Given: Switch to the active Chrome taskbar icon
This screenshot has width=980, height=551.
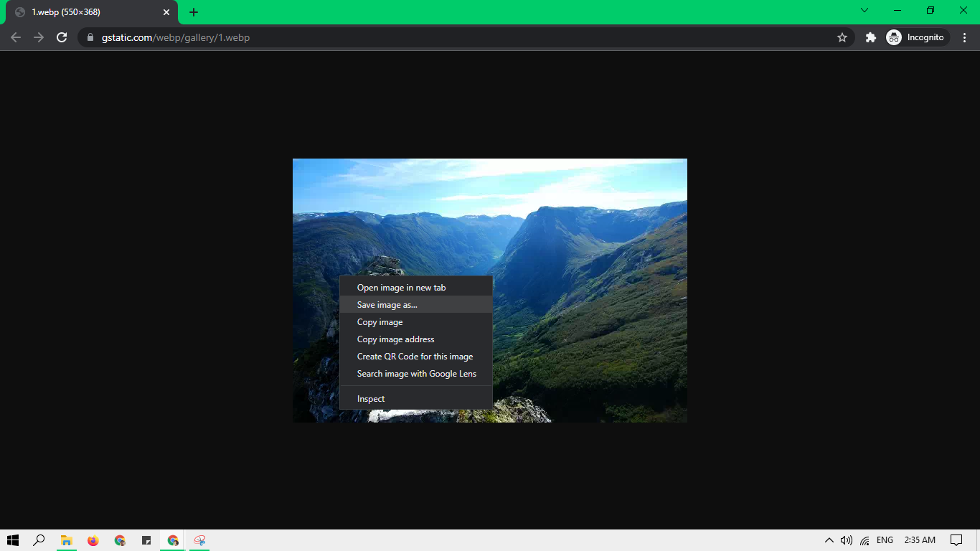Looking at the screenshot, I should pyautogui.click(x=173, y=540).
